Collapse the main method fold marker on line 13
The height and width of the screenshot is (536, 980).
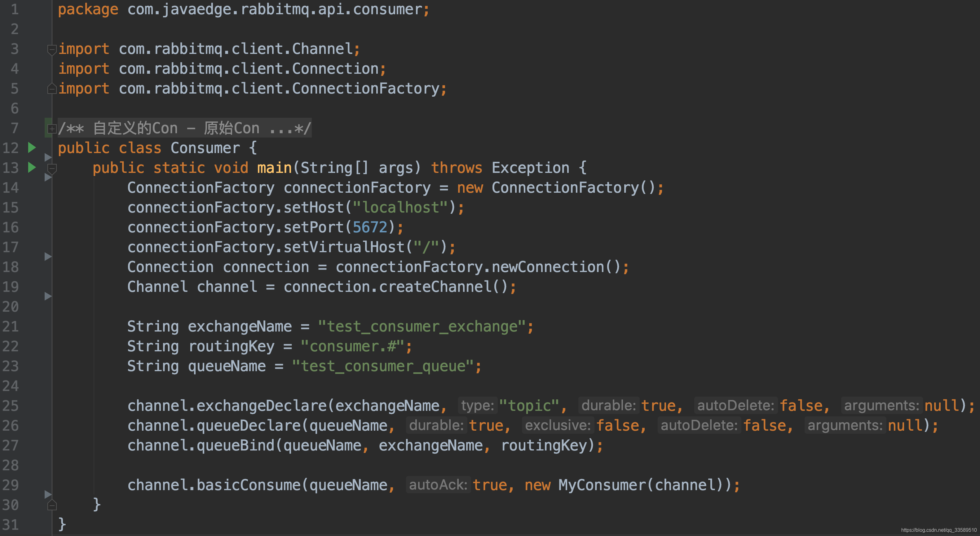[52, 168]
